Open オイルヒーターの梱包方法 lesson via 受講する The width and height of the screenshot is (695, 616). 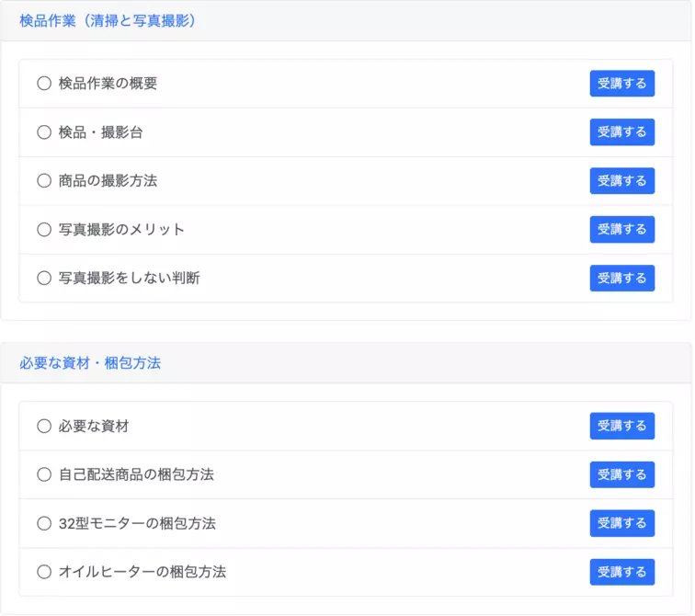click(x=621, y=573)
